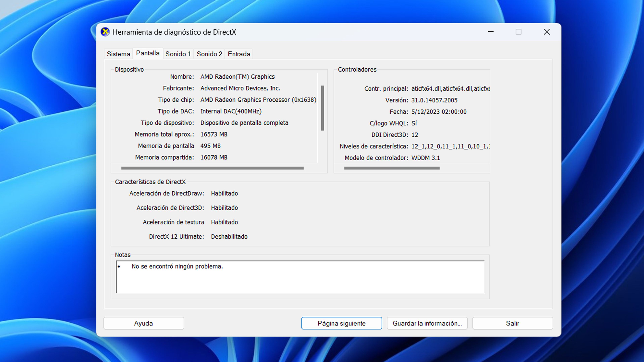This screenshot has height=362, width=644.
Task: Click the feature levels 12_1,12_0 value
Action: pyautogui.click(x=450, y=146)
